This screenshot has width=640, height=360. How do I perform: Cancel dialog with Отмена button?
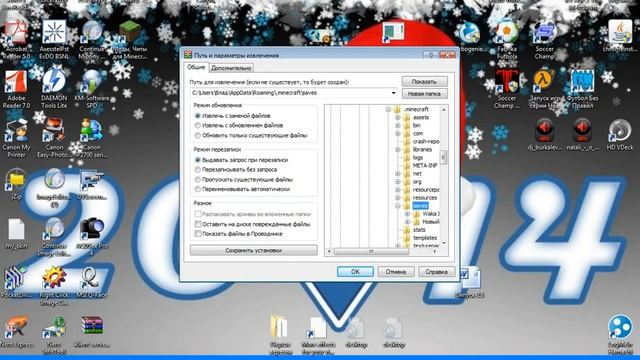(x=396, y=271)
